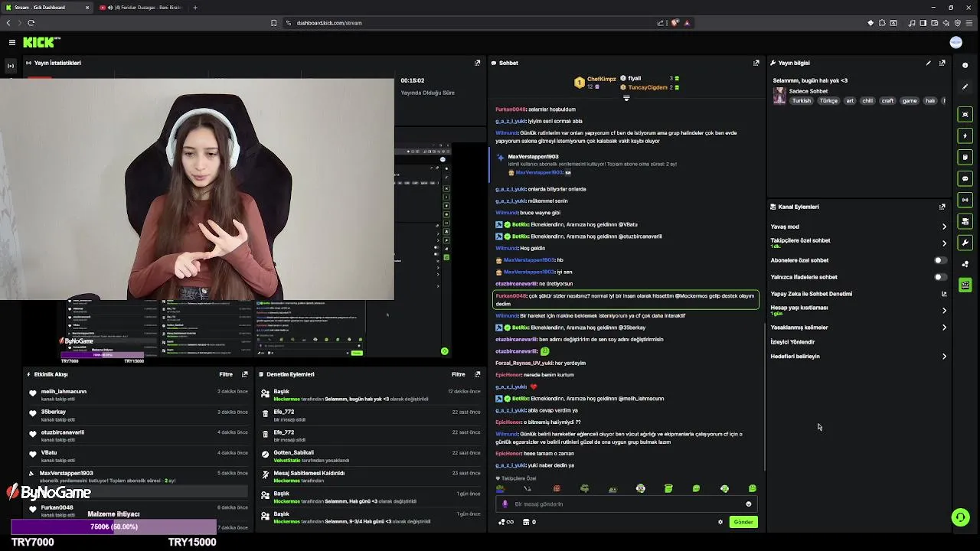Select the game tag chip
The height and width of the screenshot is (551, 980).
point(910,101)
